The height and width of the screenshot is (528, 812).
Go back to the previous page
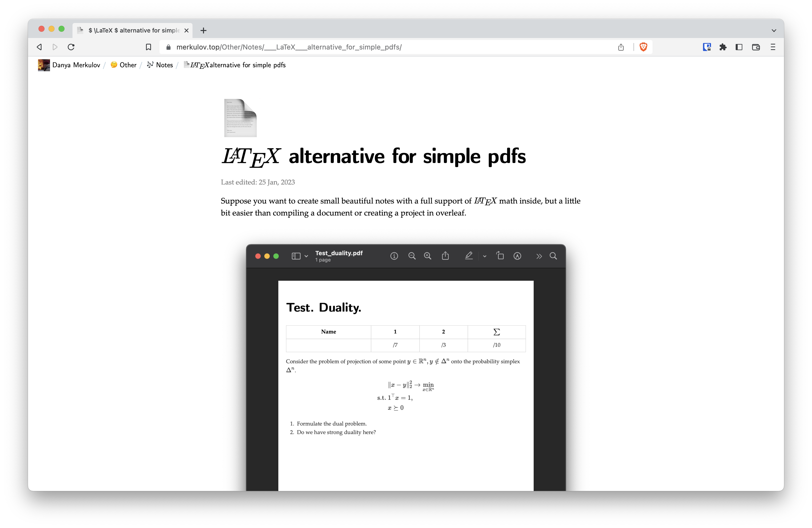point(39,47)
